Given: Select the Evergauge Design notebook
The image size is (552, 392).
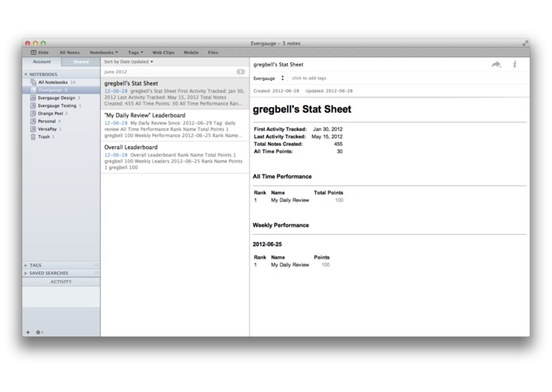Looking at the screenshot, I should pos(61,98).
